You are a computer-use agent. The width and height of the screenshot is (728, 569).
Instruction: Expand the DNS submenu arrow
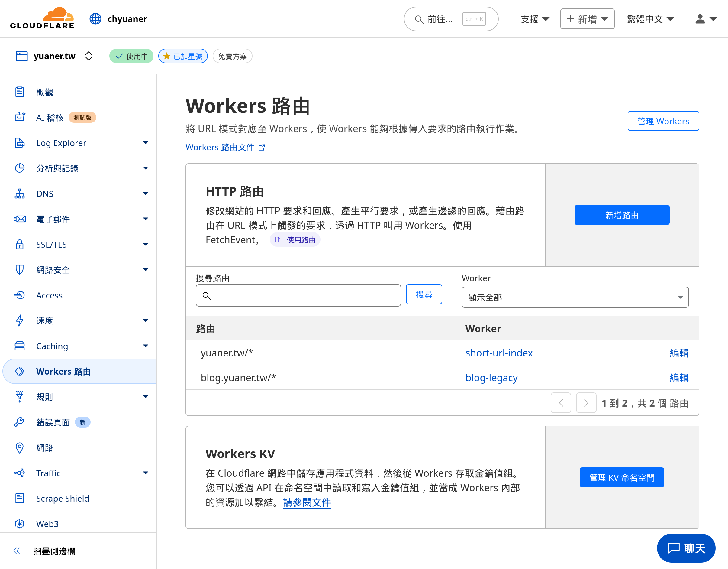point(146,193)
